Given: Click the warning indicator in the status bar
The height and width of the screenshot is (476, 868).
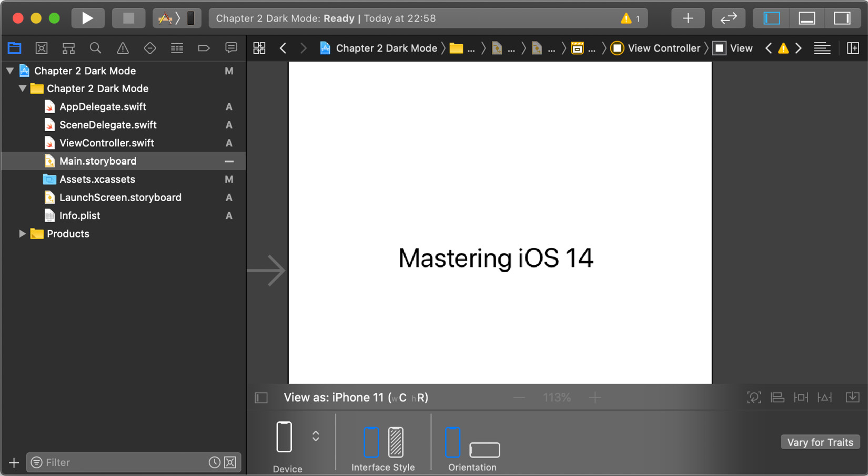Looking at the screenshot, I should click(x=630, y=18).
